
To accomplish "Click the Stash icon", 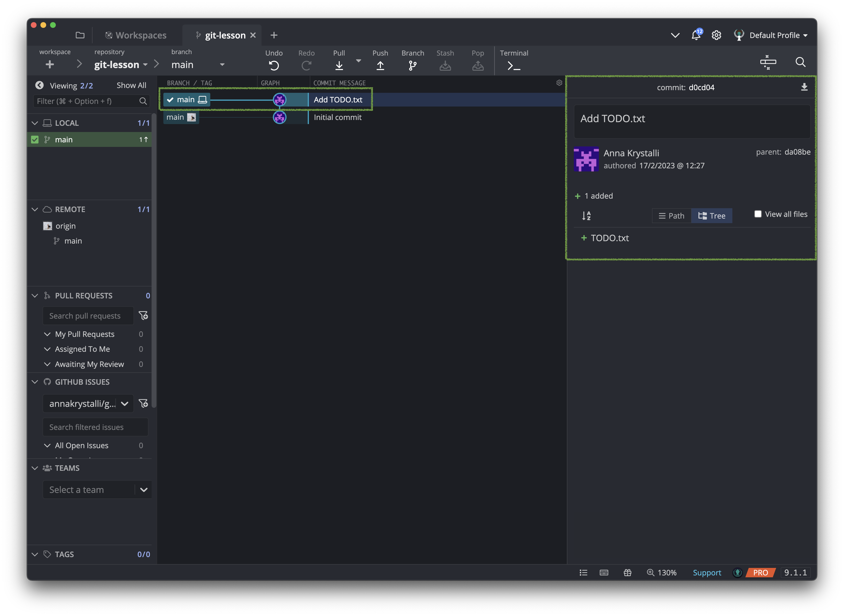I will (445, 66).
